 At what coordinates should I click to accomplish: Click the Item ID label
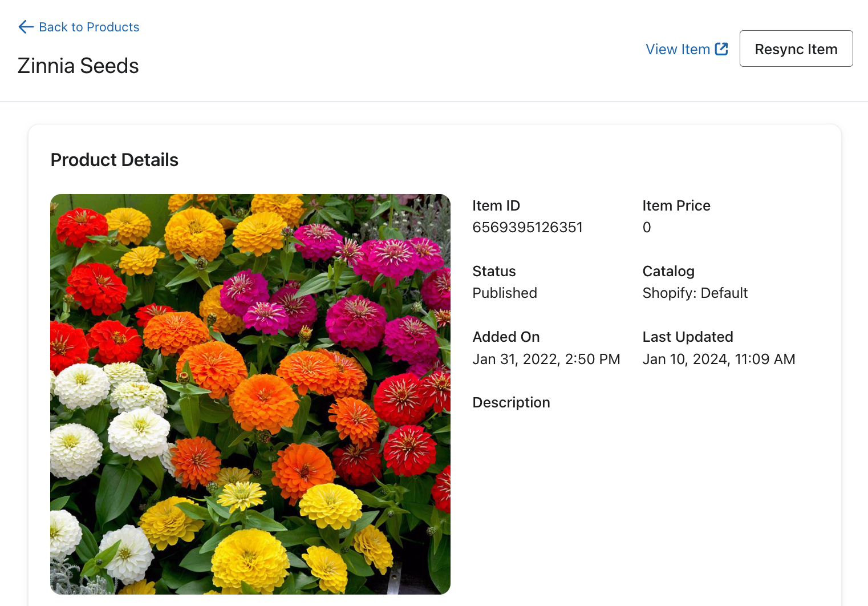coord(496,205)
